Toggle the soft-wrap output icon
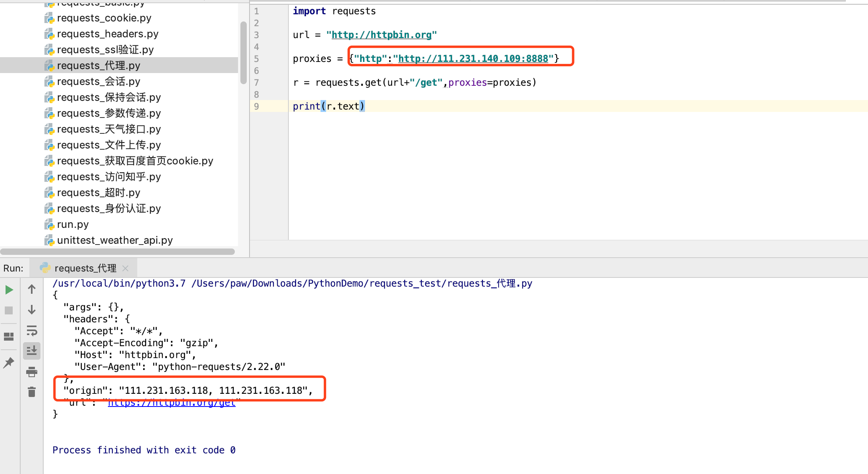The height and width of the screenshot is (474, 868). click(x=32, y=331)
